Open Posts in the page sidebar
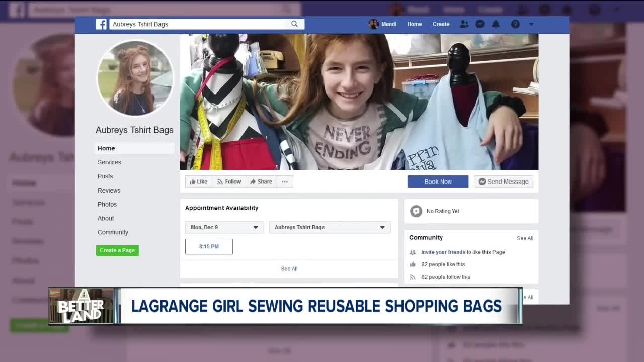Screen dimensions: 644x362 click(105, 176)
